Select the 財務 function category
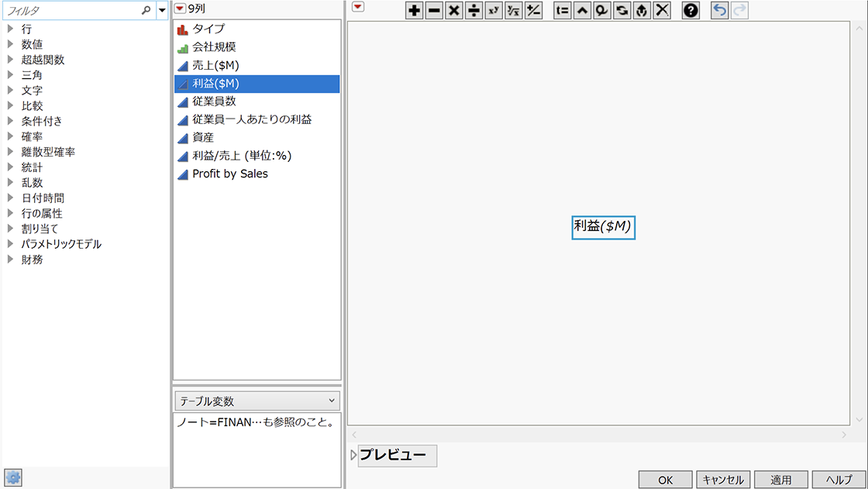 pos(32,260)
